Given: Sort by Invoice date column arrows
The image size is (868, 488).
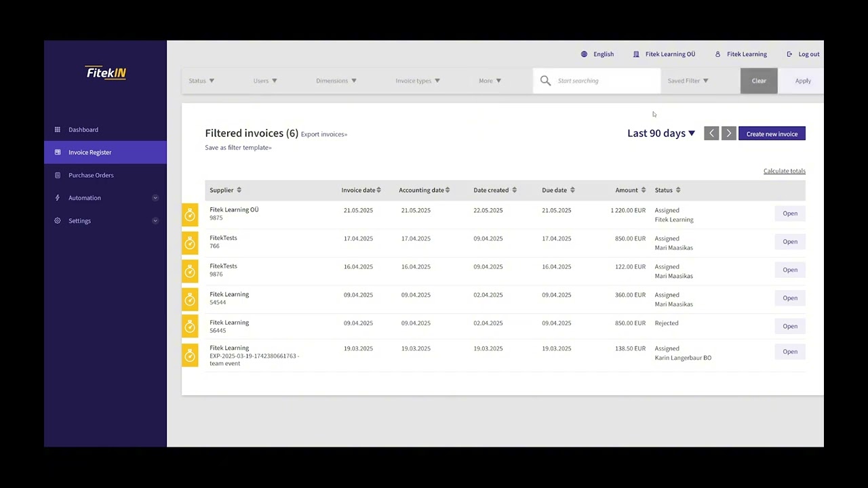Looking at the screenshot, I should click(378, 190).
